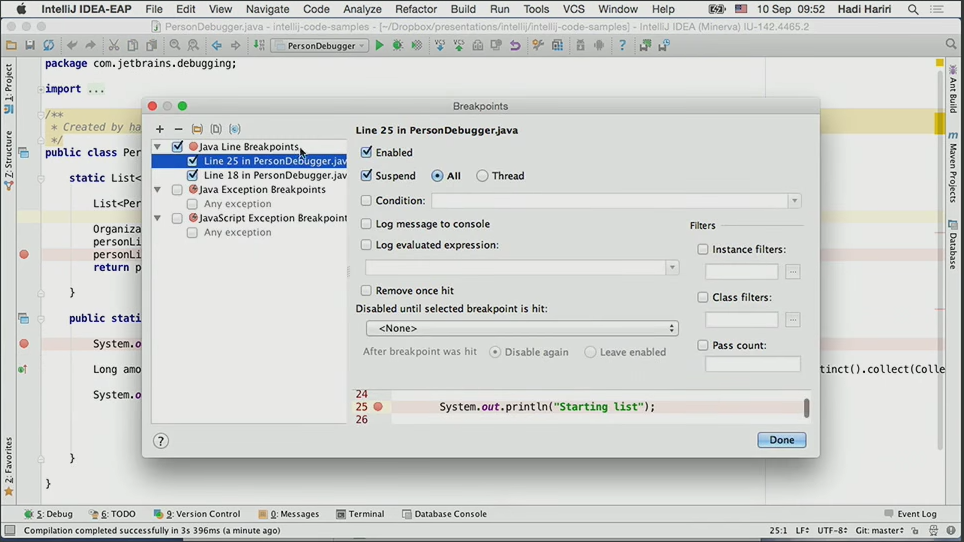This screenshot has width=964, height=542.
Task: Open Instance filters browse button
Action: [792, 272]
